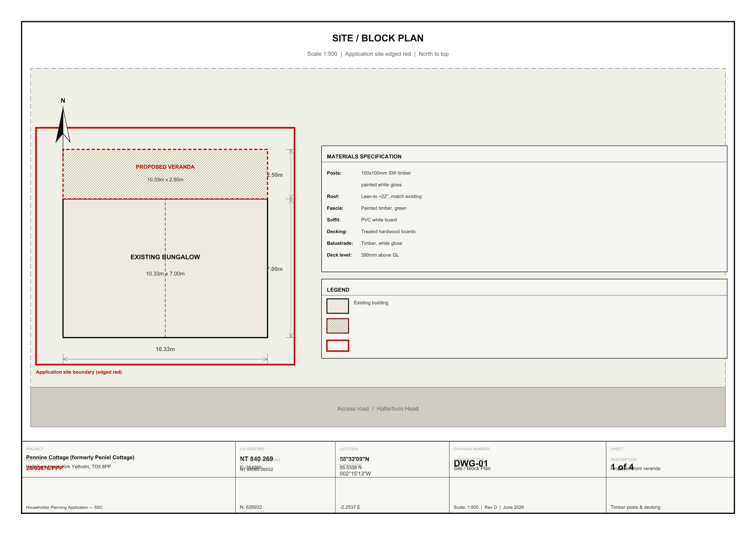Viewport: 756px width, 535px height.
Task: Select the 'PVC white board' soffit value
Action: tap(379, 220)
